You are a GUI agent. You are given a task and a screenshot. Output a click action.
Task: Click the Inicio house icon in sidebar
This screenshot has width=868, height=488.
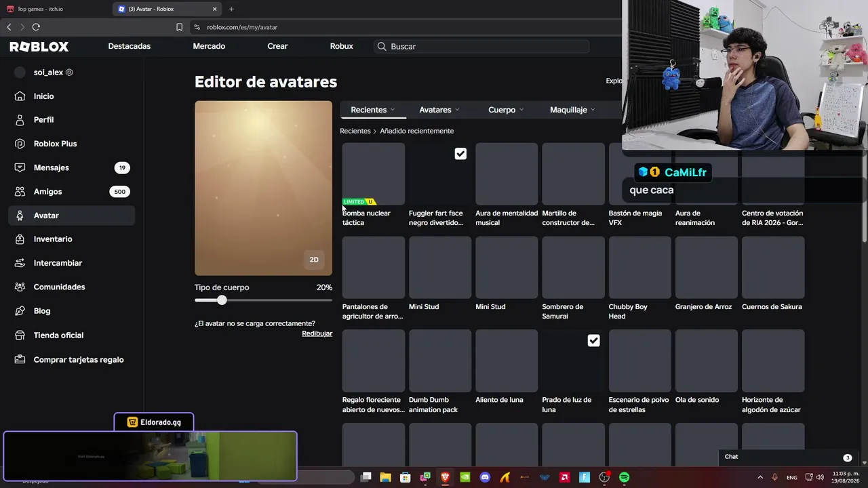pyautogui.click(x=20, y=96)
